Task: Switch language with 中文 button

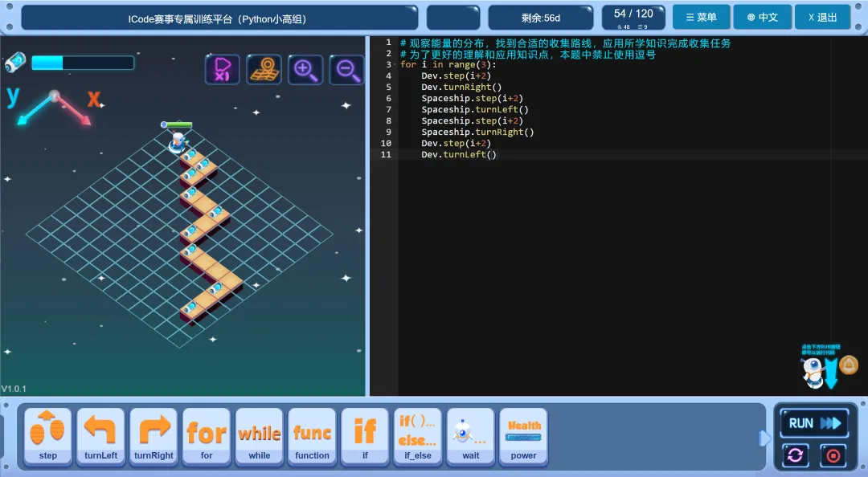Action: (762, 17)
